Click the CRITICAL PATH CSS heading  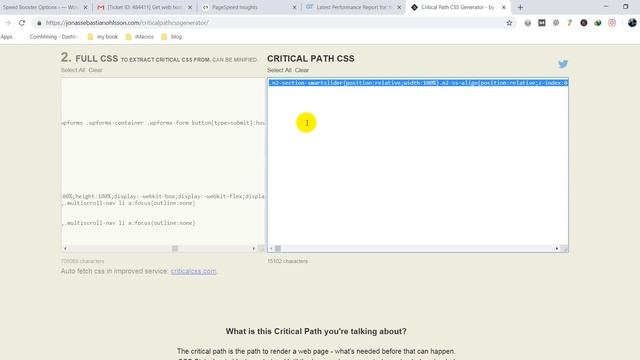(x=311, y=59)
